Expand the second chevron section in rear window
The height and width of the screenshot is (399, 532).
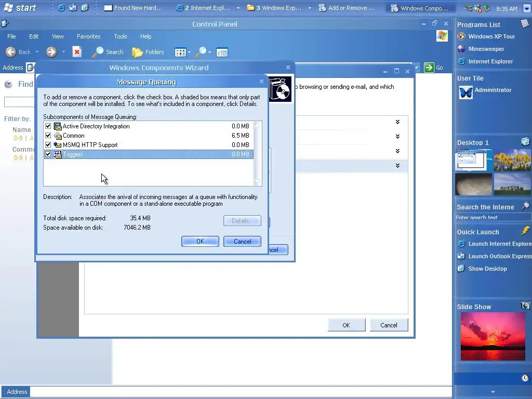397,137
